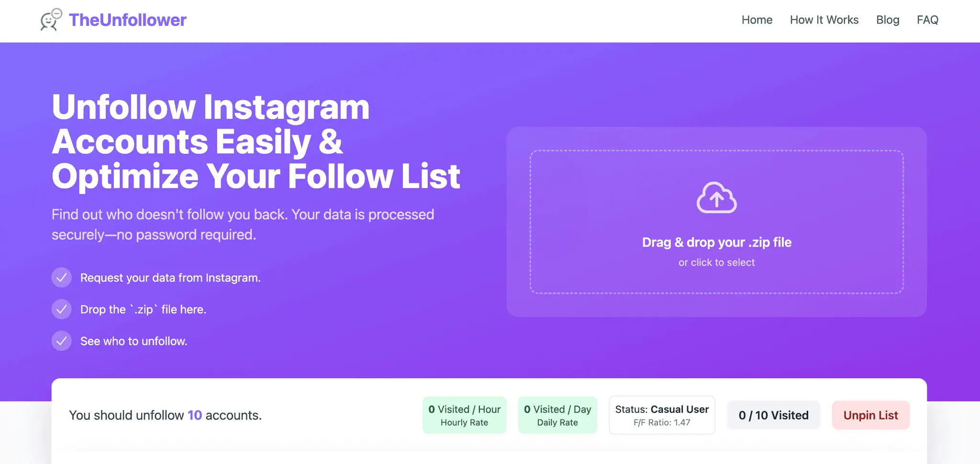
Task: Click the Visited / Day rate badge
Action: coord(557,415)
